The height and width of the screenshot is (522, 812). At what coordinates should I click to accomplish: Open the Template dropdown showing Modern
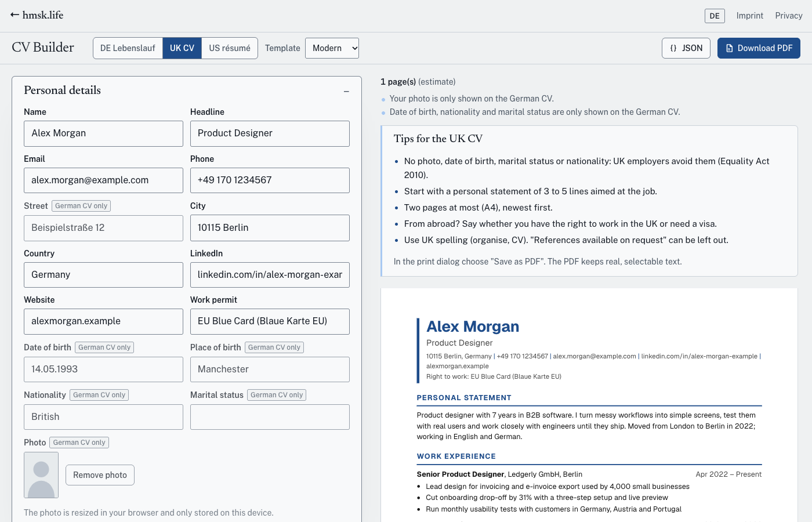pyautogui.click(x=332, y=48)
